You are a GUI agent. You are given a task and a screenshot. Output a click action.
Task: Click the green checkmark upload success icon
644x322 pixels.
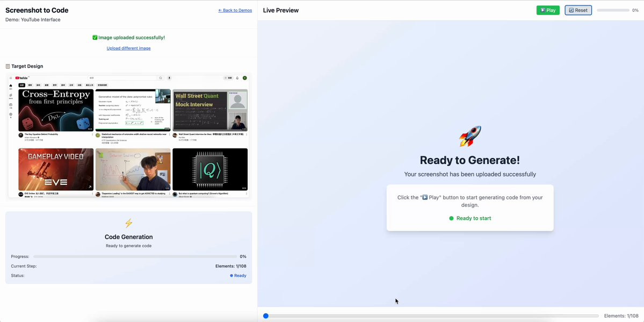point(95,38)
